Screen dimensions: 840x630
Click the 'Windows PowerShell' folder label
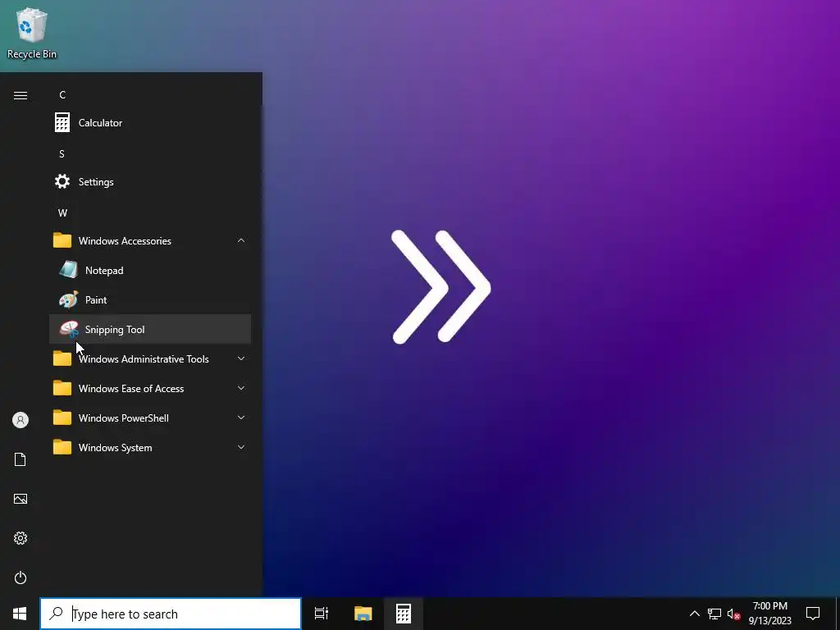pyautogui.click(x=124, y=418)
